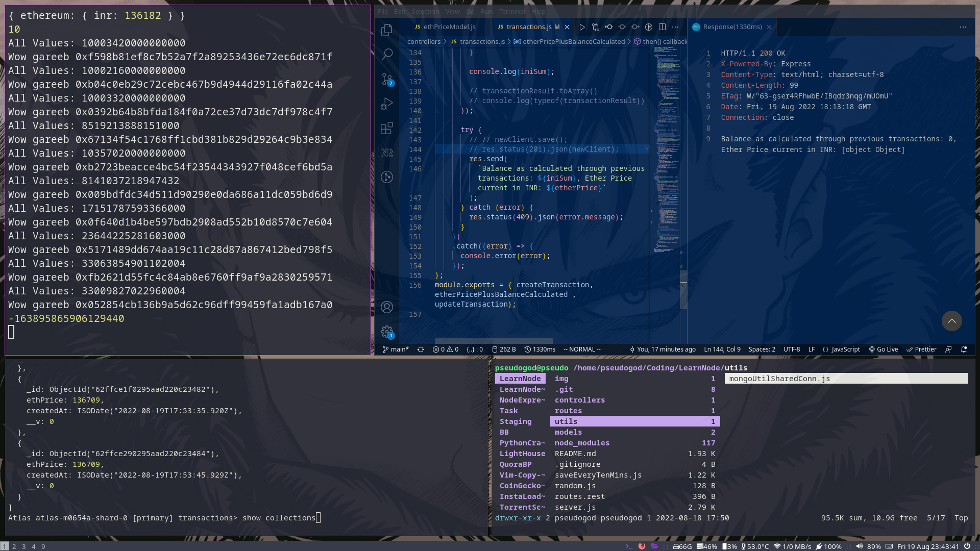This screenshot has height=551, width=980.
Task: Click Prettier in the status bar
Action: point(921,349)
